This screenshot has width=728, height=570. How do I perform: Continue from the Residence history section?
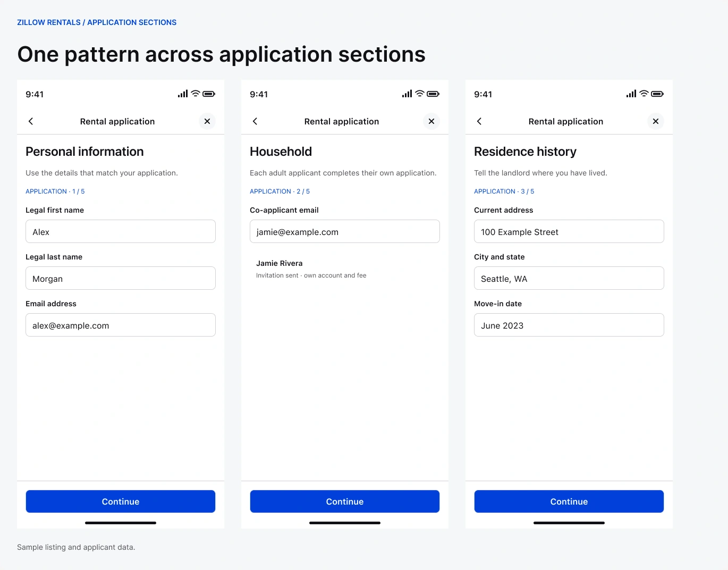569,501
